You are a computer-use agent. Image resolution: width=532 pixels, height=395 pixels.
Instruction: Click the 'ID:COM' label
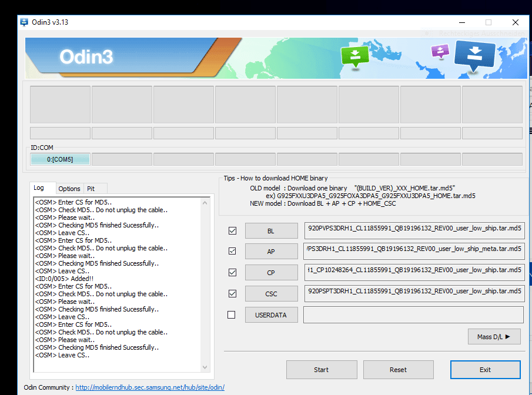[x=42, y=148]
